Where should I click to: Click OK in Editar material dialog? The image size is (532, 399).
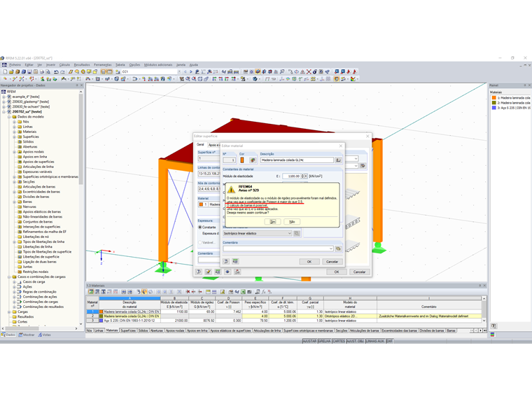click(309, 262)
